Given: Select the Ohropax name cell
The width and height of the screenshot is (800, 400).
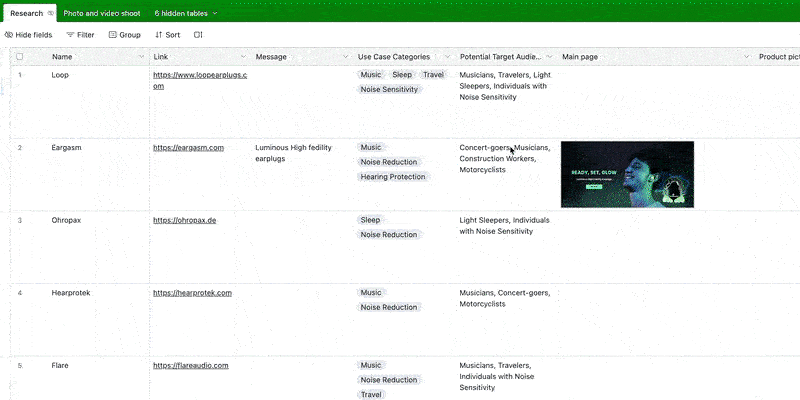Looking at the screenshot, I should 98,247.
